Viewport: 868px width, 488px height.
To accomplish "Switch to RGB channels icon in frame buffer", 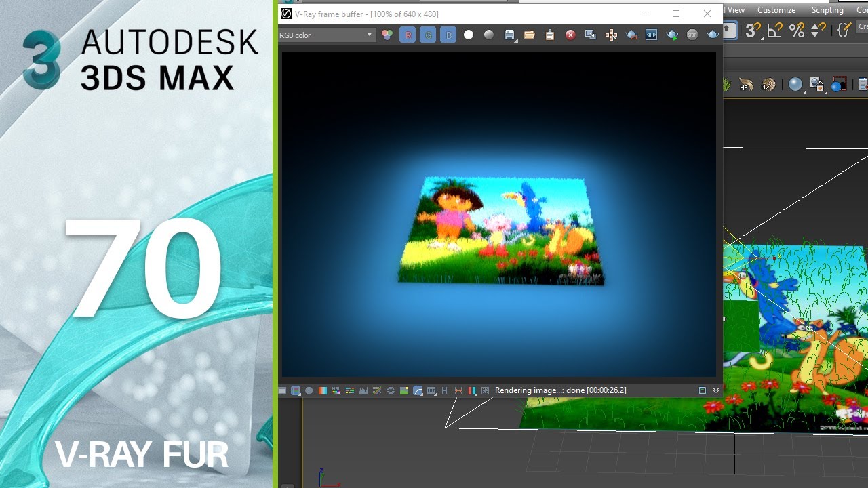I will click(387, 35).
